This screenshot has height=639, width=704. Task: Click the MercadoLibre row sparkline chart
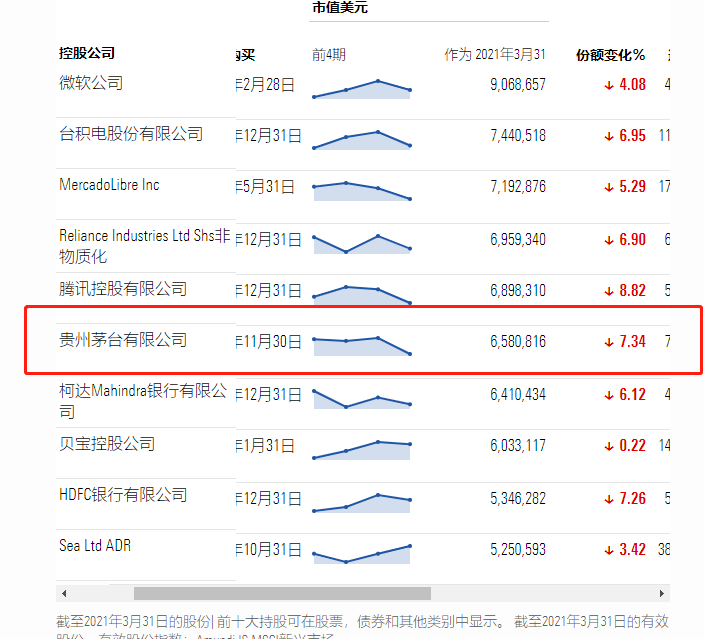tap(362, 191)
